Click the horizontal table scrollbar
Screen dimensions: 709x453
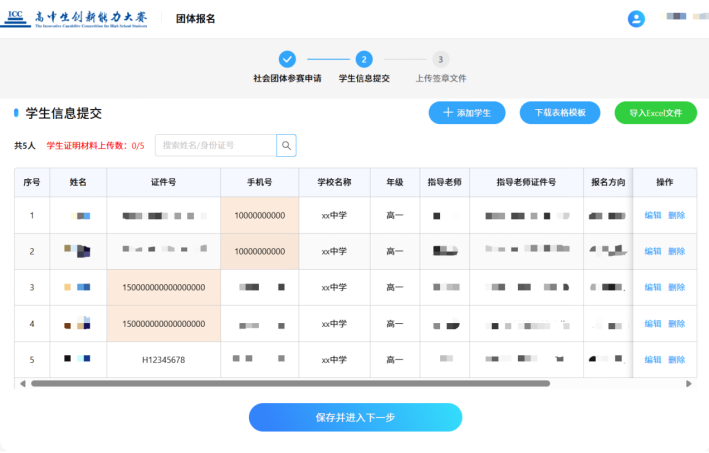point(290,383)
